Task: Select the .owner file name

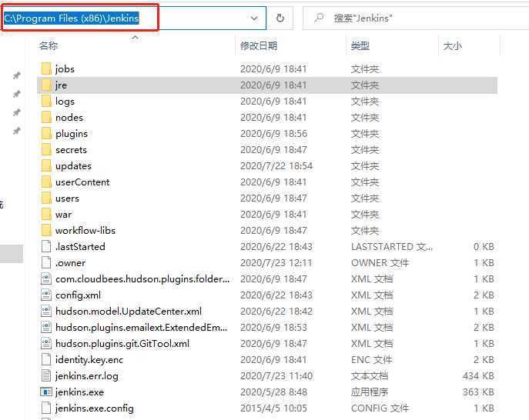Action: 70,263
